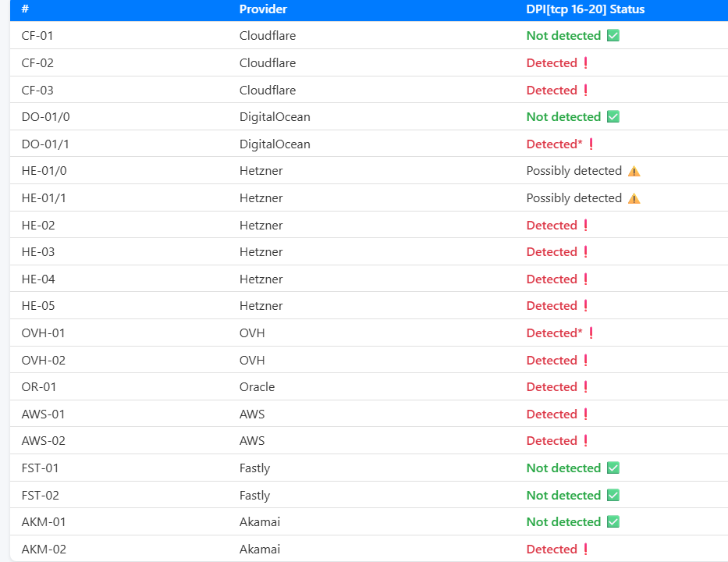728x562 pixels.
Task: Select the AWS-01 identifier cell
Action: pyautogui.click(x=43, y=414)
